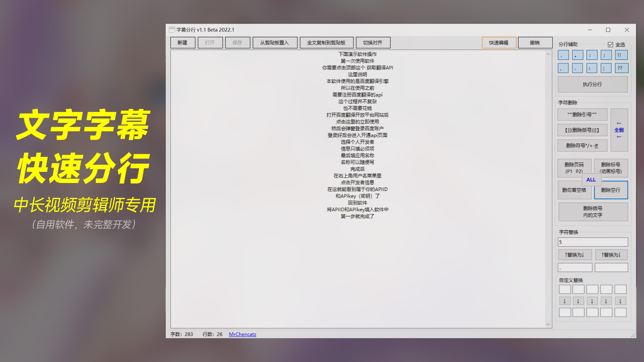Click 删除页码 (P1 P2) button
The image size is (644, 362).
(574, 168)
